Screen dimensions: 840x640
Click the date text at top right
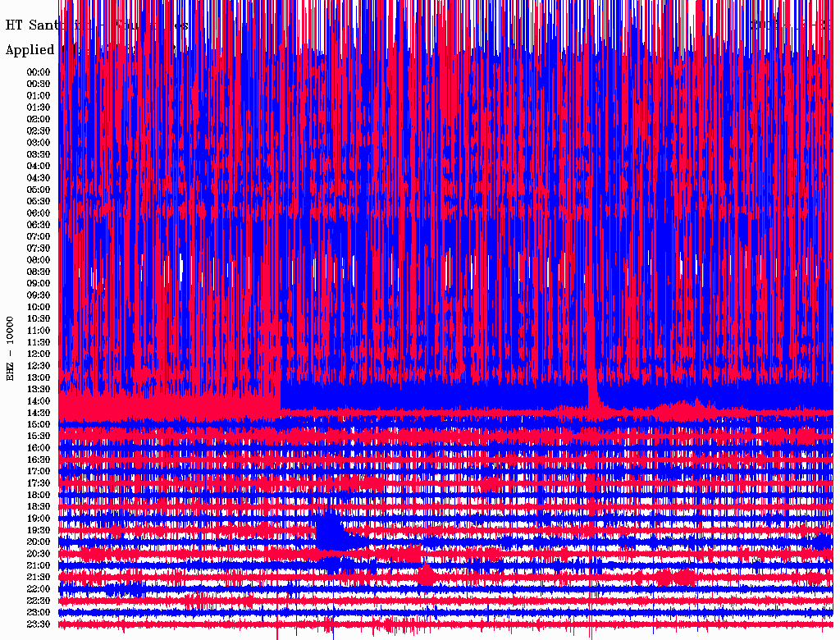coord(792,25)
